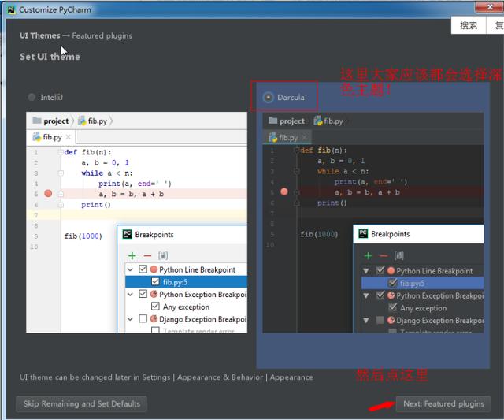This screenshot has height=420, width=504.
Task: Click green add breakpoint icon, Darcula preview
Action: tap(368, 255)
